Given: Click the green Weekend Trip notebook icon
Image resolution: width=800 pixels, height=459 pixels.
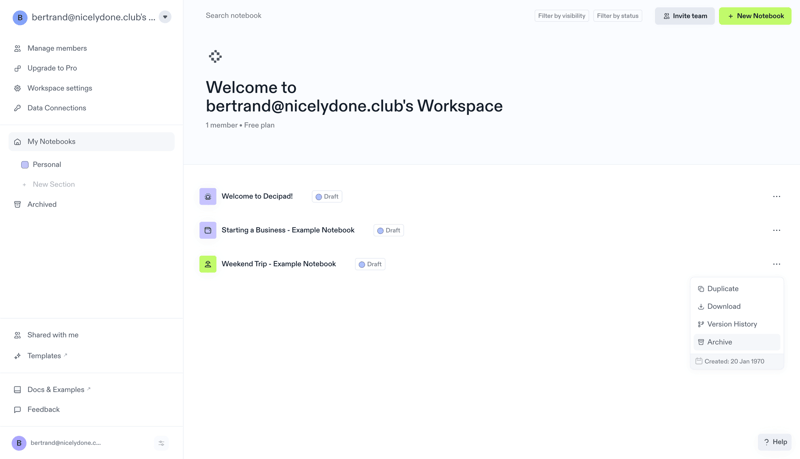Looking at the screenshot, I should (208, 264).
